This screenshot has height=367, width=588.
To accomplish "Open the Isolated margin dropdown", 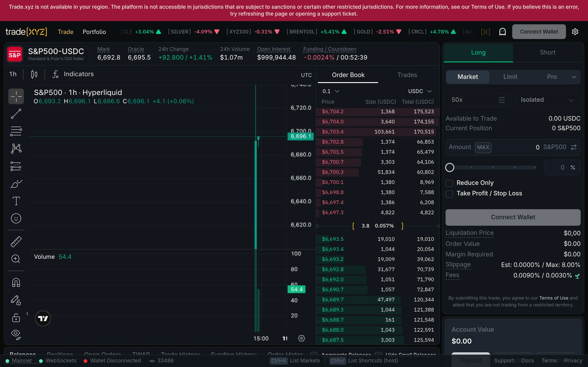I will click(547, 100).
